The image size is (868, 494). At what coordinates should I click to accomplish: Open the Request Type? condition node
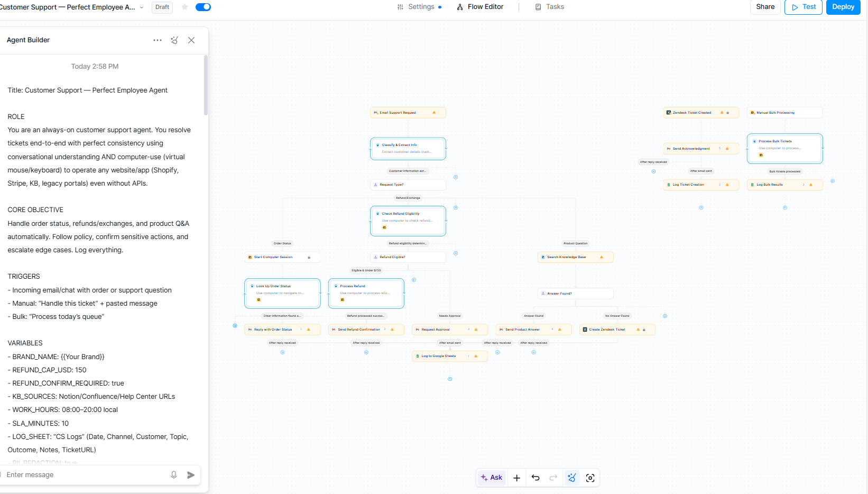pos(408,185)
